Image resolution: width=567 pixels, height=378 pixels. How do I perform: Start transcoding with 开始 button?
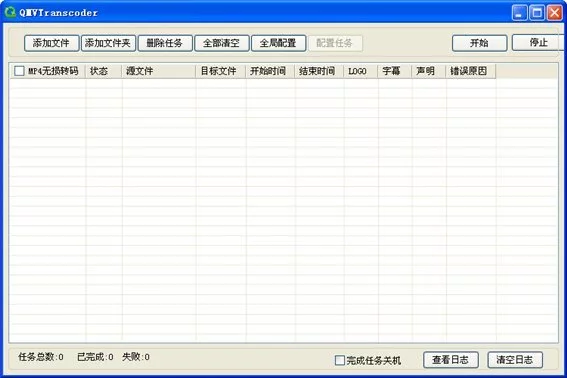click(479, 43)
